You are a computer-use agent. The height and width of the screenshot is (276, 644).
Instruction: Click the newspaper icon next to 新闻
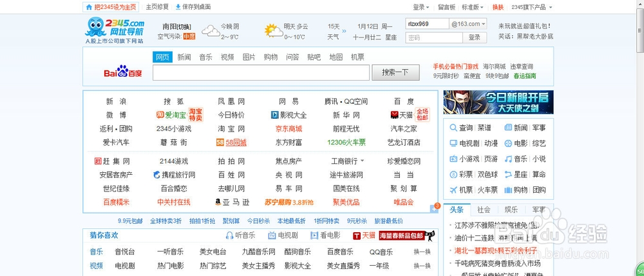click(x=508, y=128)
